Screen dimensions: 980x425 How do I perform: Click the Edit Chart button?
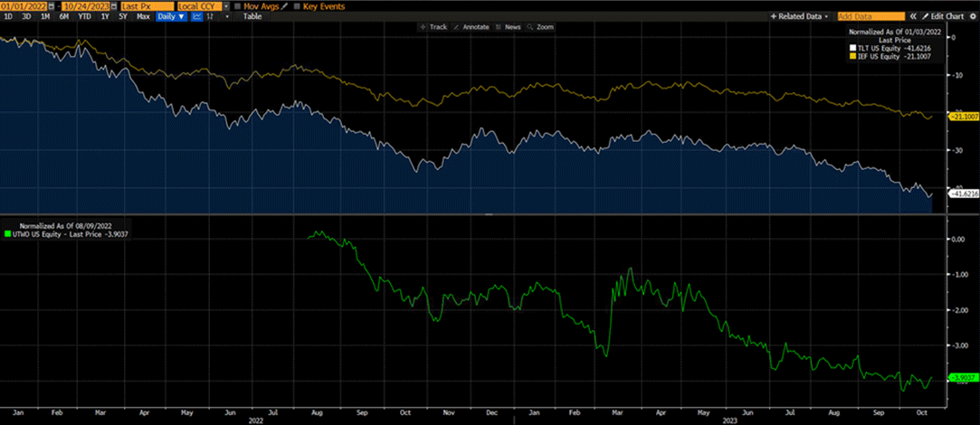click(x=942, y=16)
